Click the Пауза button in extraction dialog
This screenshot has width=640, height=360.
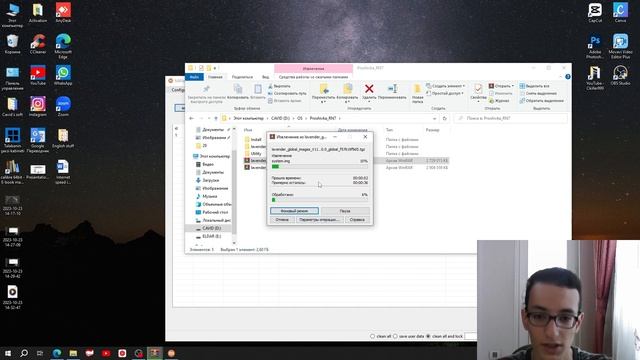(345, 211)
